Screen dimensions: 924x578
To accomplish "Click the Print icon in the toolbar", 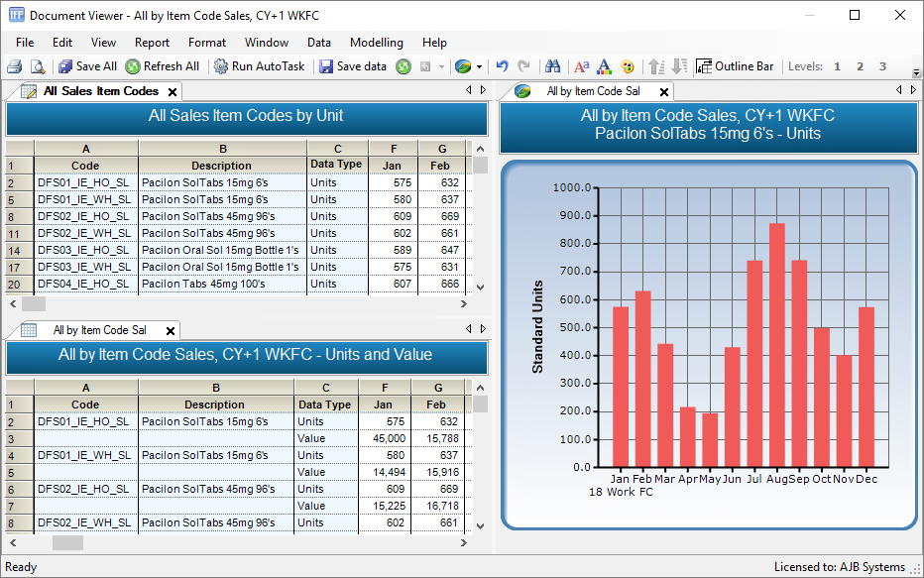I will click(15, 66).
